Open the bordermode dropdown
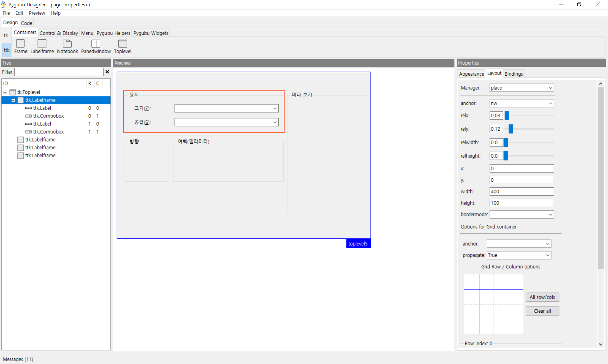The height and width of the screenshot is (364, 608). tap(550, 215)
